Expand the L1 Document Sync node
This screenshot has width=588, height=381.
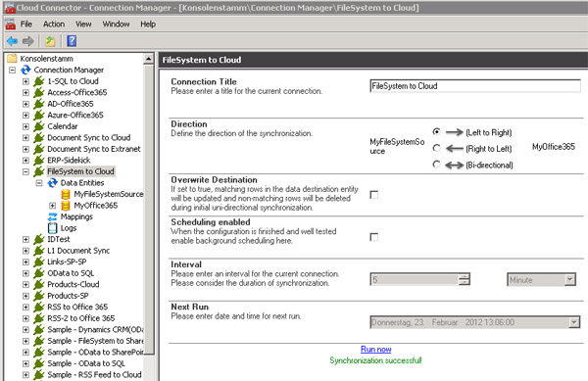click(25, 251)
